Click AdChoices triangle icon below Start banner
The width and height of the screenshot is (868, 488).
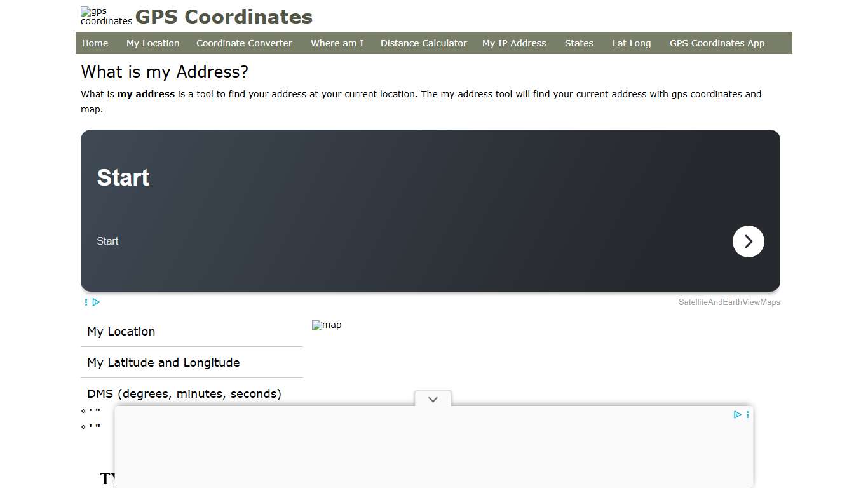click(96, 302)
